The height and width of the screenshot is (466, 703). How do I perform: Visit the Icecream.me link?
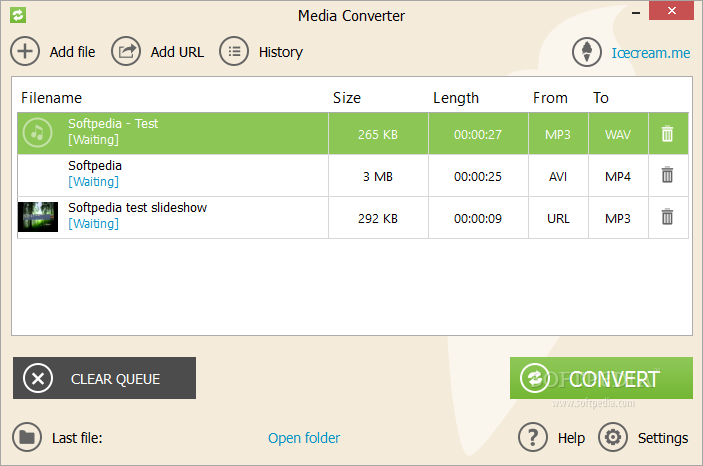651,53
